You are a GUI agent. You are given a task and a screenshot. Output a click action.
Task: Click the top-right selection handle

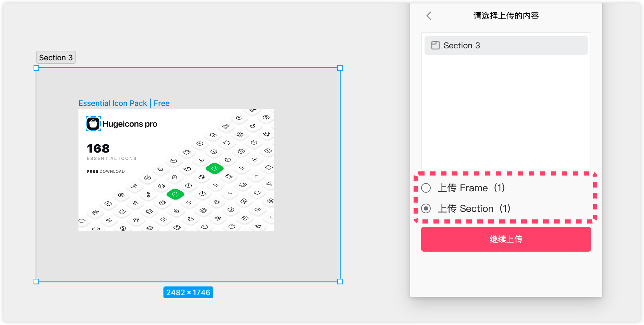[340, 68]
